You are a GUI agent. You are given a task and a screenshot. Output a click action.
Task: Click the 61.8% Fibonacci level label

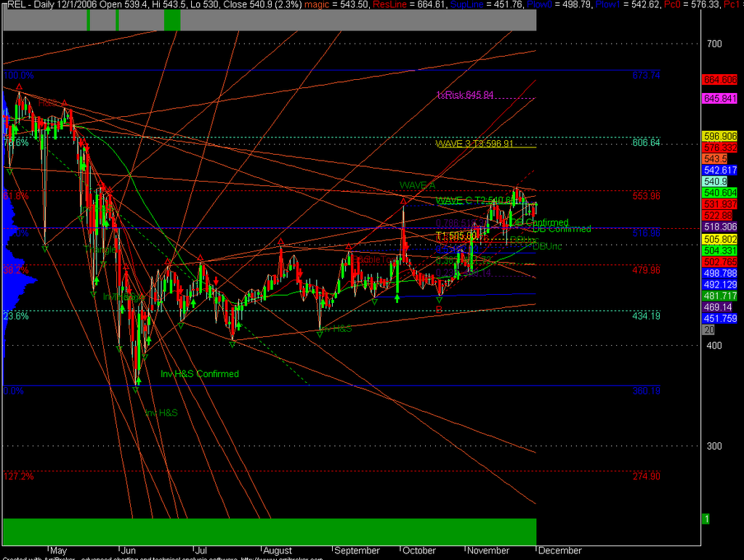coord(16,196)
